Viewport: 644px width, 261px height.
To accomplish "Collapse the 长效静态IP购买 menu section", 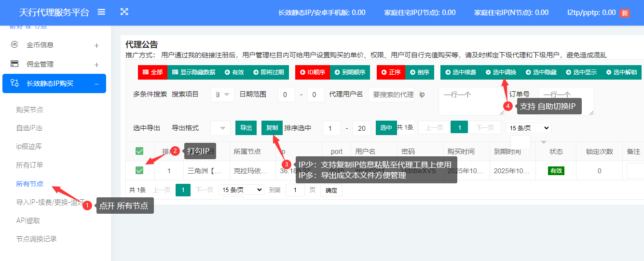I will click(96, 84).
